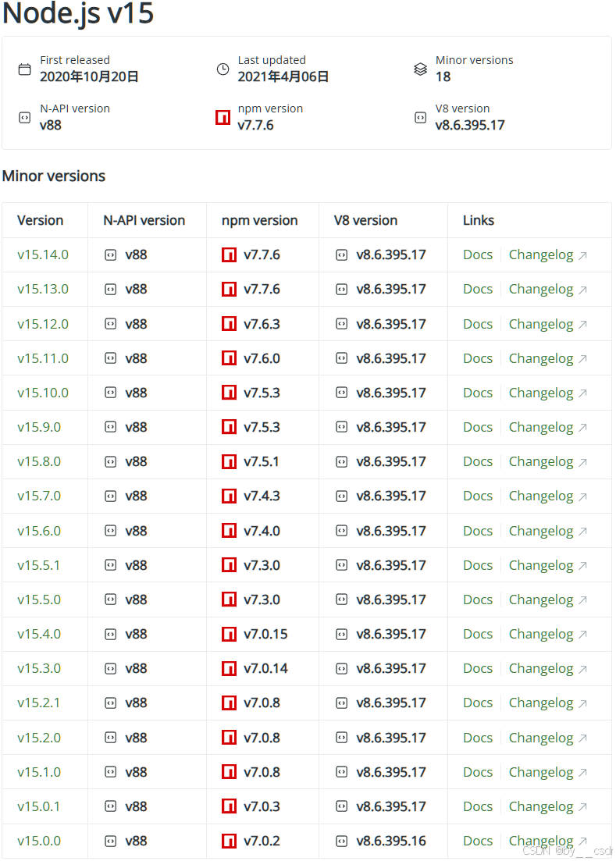Image resolution: width=616 pixels, height=861 pixels.
Task: Click N-API code icon in summary card
Action: click(x=25, y=118)
